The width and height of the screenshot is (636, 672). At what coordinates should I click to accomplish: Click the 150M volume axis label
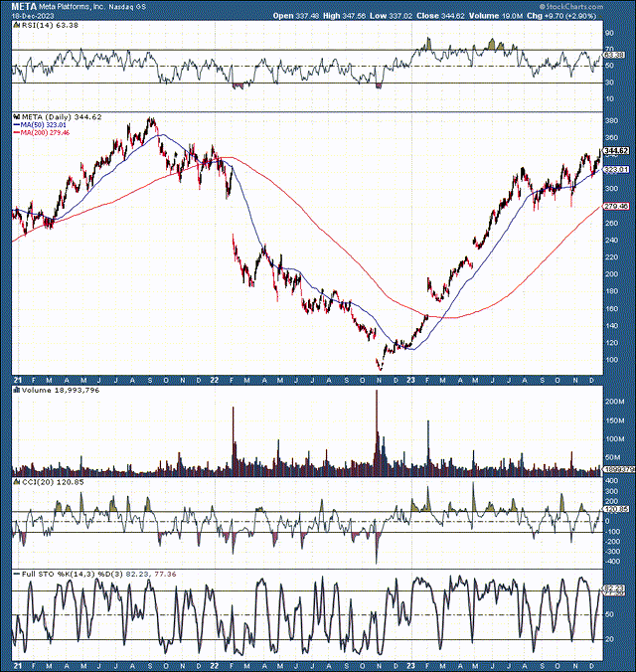click(x=614, y=420)
